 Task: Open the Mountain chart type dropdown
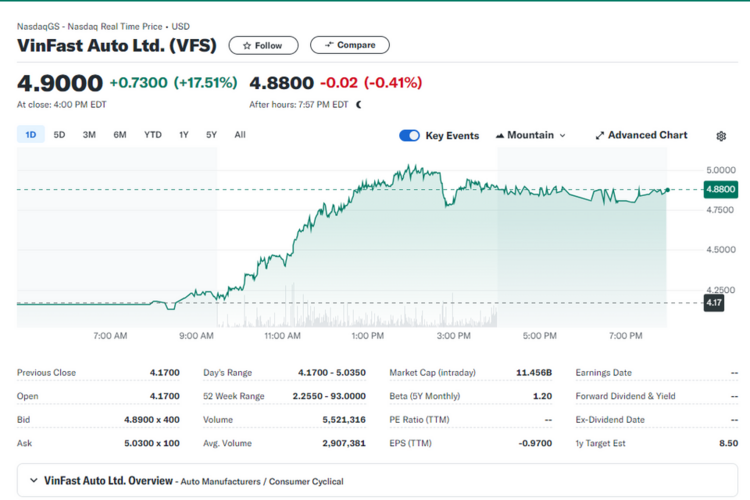[x=530, y=135]
